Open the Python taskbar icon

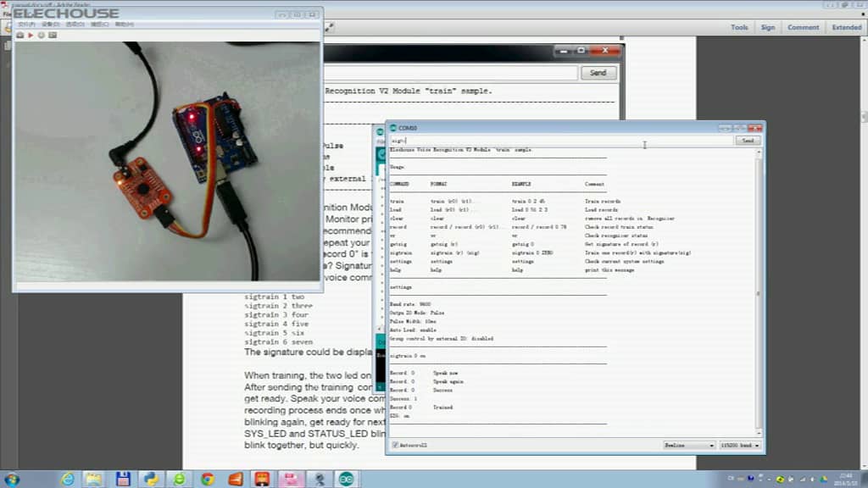point(151,480)
